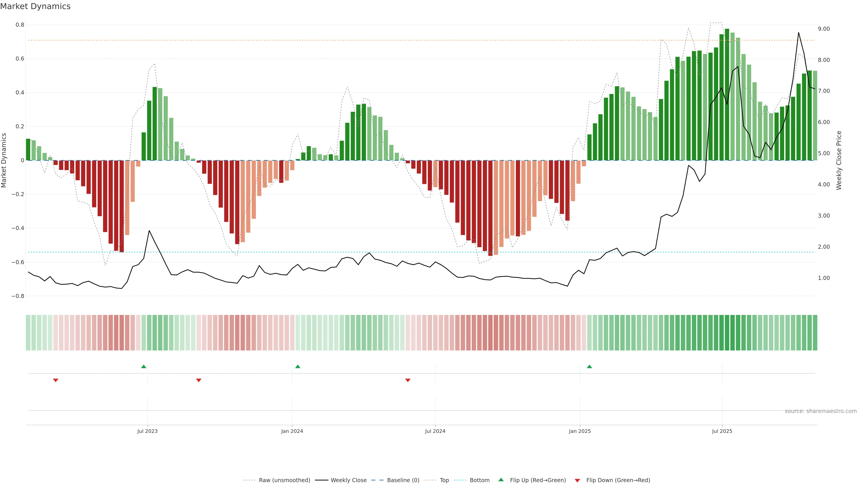Click green flip-up marker near Jan 2025

click(x=589, y=366)
